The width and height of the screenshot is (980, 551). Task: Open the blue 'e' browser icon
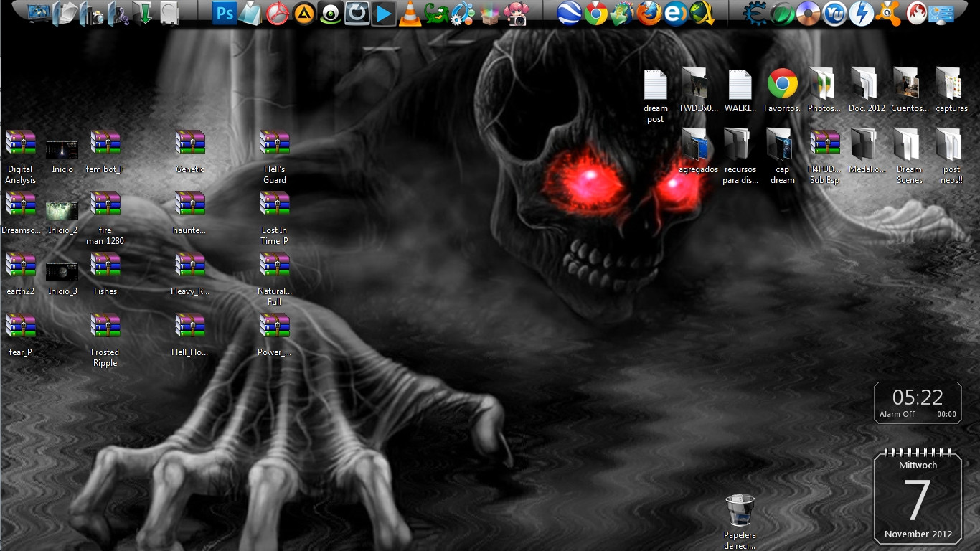(675, 13)
